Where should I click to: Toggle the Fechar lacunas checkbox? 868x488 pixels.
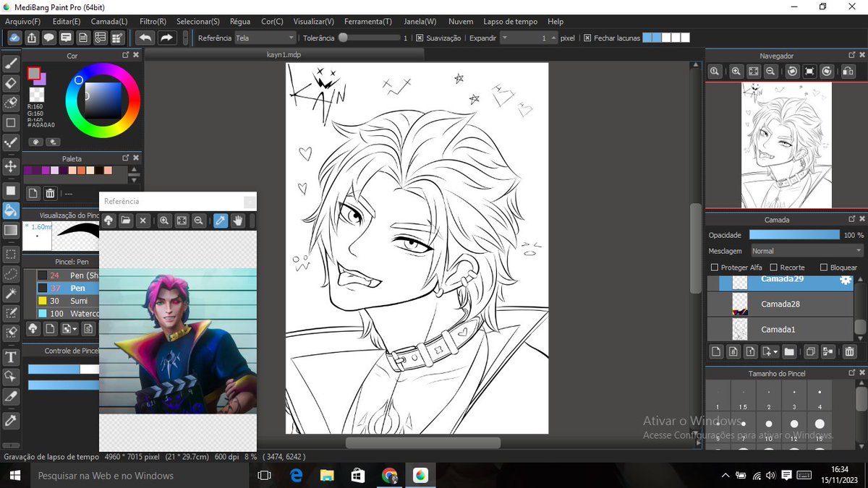pyautogui.click(x=587, y=38)
